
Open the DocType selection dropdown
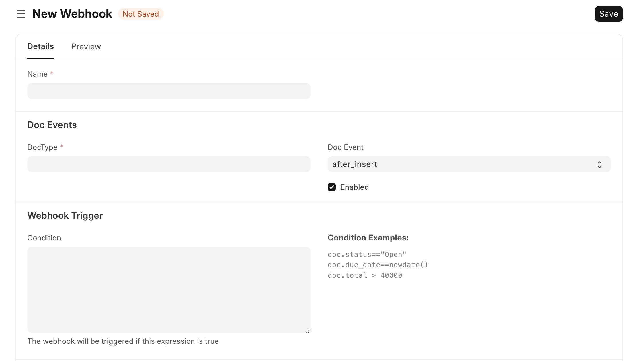pyautogui.click(x=169, y=164)
